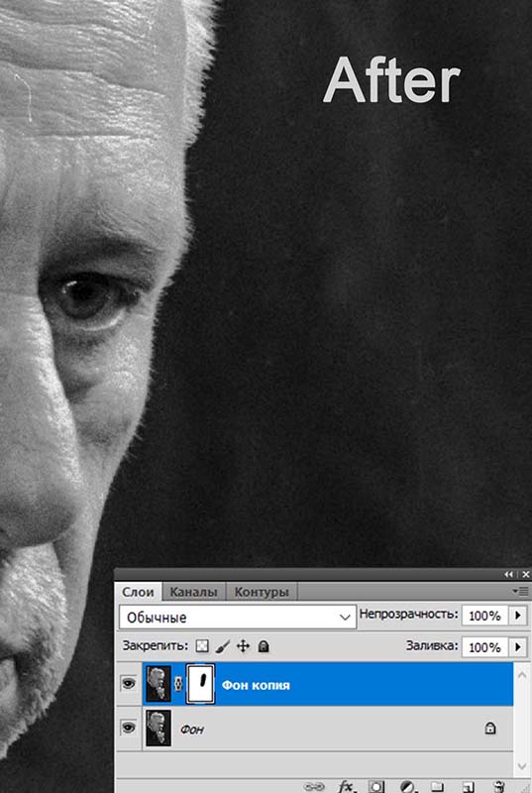This screenshot has width=532, height=793.
Task: Click the lock all icon
Action: (x=264, y=646)
